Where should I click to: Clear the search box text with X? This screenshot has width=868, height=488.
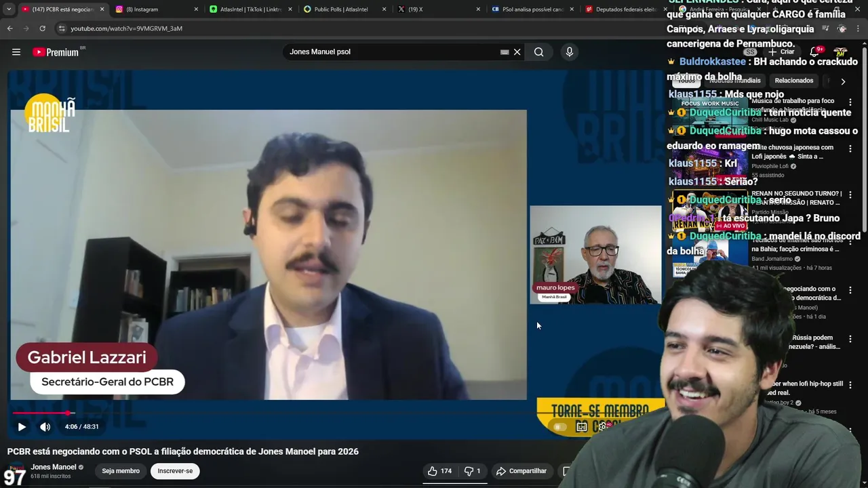pos(517,52)
